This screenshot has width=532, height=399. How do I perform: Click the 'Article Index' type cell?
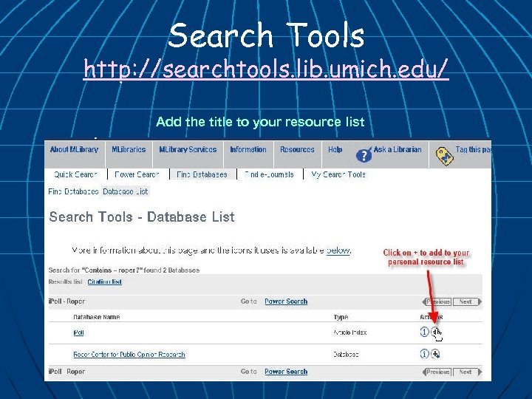(349, 332)
